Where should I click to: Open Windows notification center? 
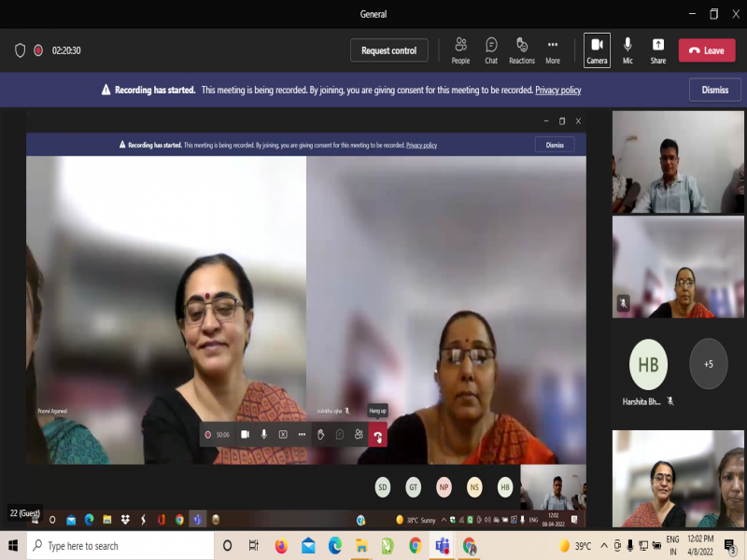(x=729, y=546)
